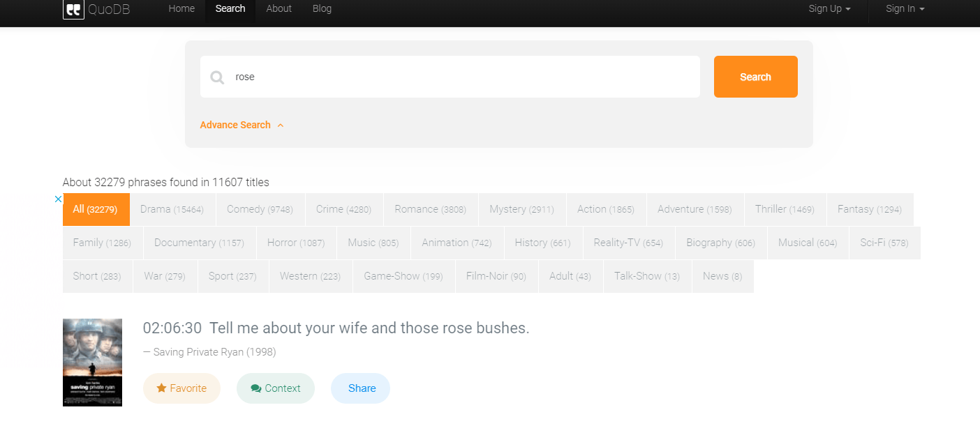
Task: Open the About page
Action: pyautogui.click(x=279, y=9)
